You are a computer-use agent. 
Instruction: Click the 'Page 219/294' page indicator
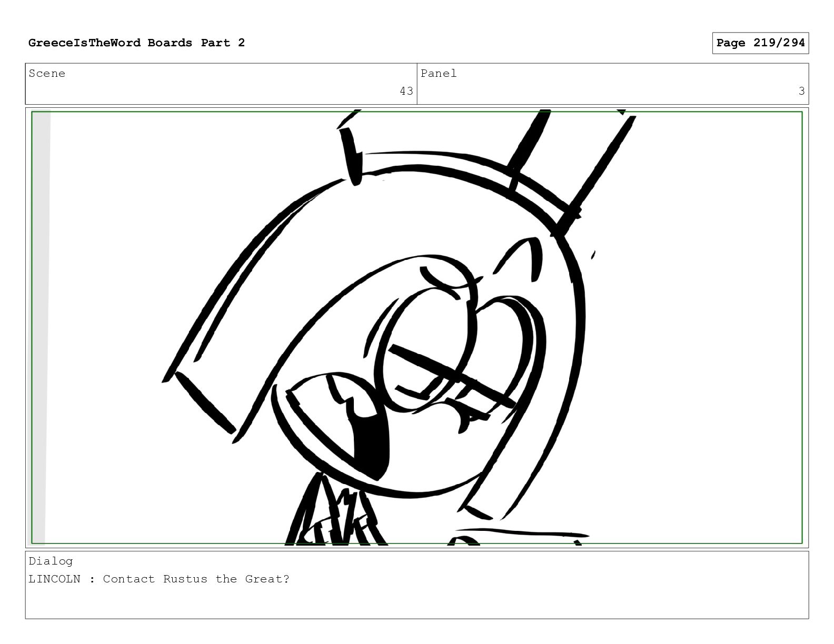(x=760, y=43)
